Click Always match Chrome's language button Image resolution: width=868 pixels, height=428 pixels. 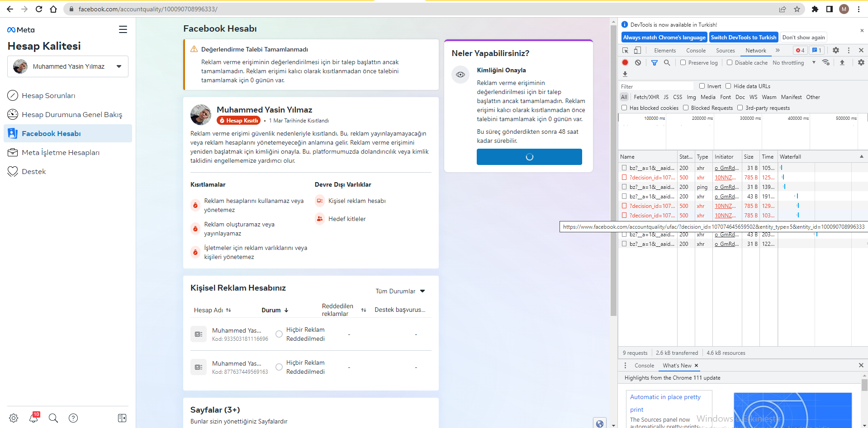click(664, 38)
